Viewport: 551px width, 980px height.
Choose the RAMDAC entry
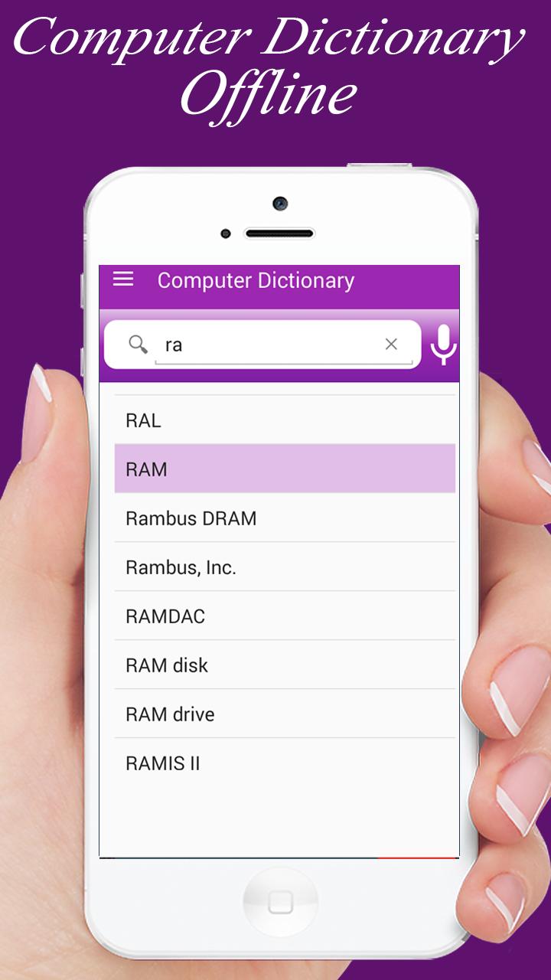point(285,616)
